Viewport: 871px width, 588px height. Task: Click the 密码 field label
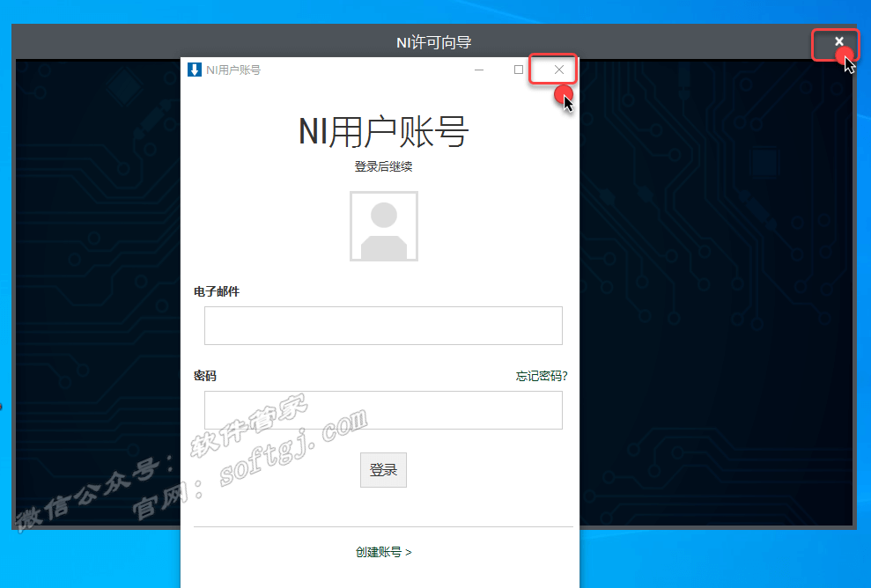point(204,376)
